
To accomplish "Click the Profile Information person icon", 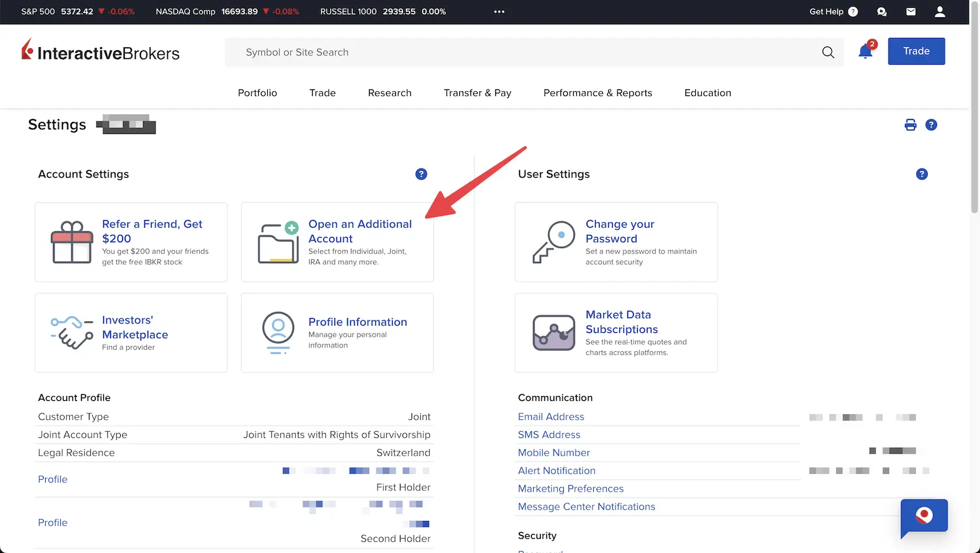I will (x=278, y=332).
